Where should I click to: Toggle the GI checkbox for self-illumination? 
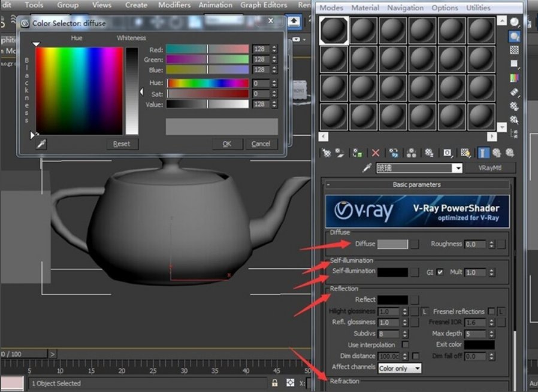pos(440,272)
